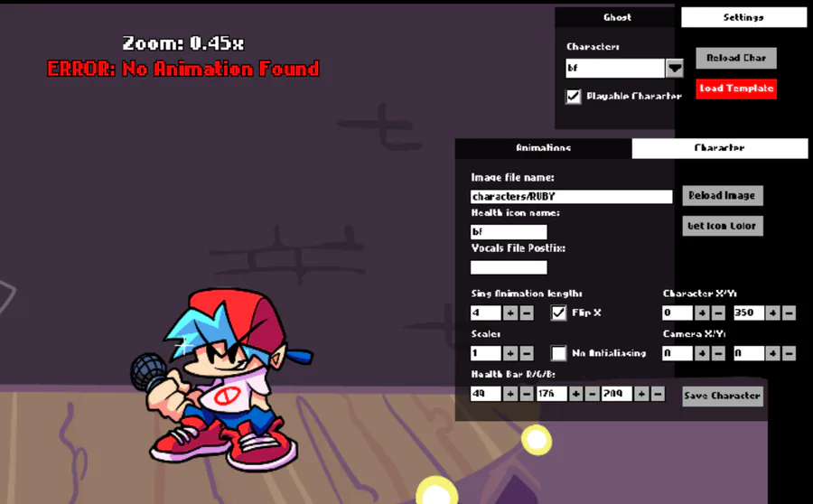This screenshot has height=504, width=813.
Task: Click the Character X value field
Action: 677,313
